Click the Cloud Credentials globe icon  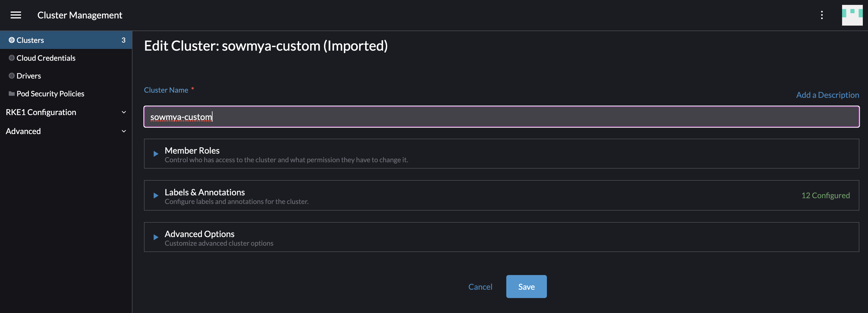click(11, 58)
